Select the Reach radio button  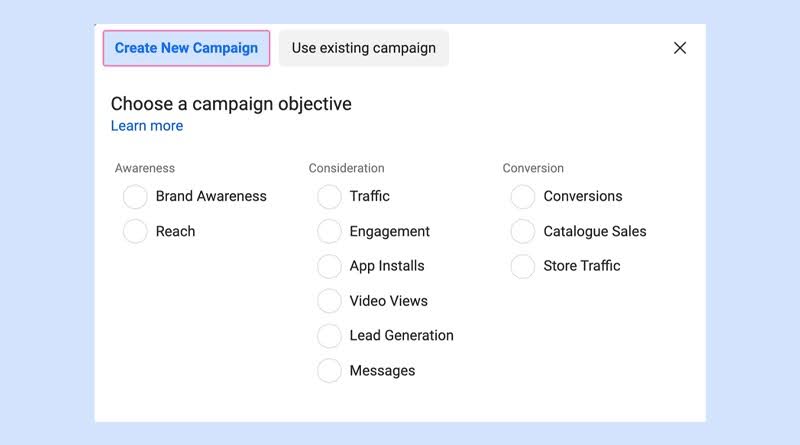pos(135,231)
